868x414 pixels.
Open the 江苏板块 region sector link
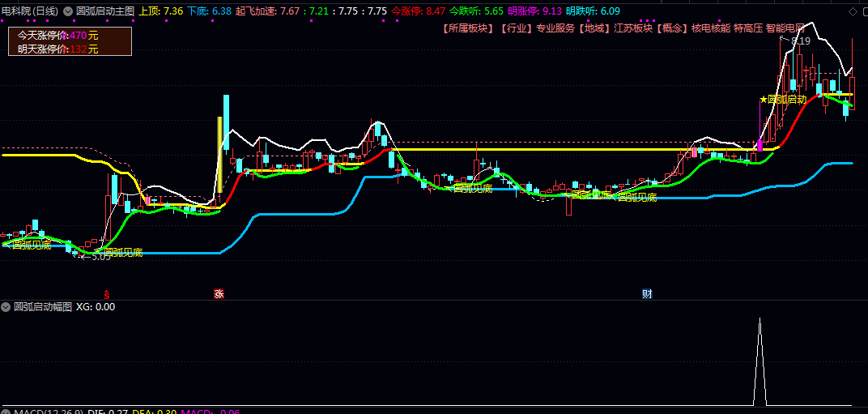[x=630, y=28]
